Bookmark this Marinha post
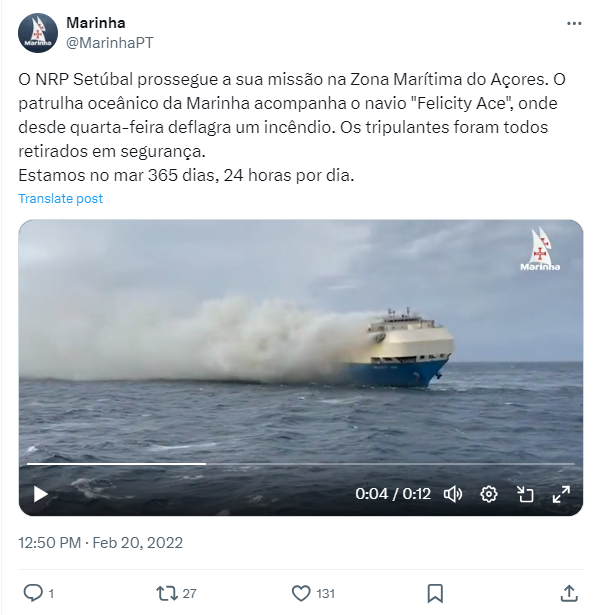 coord(435,593)
